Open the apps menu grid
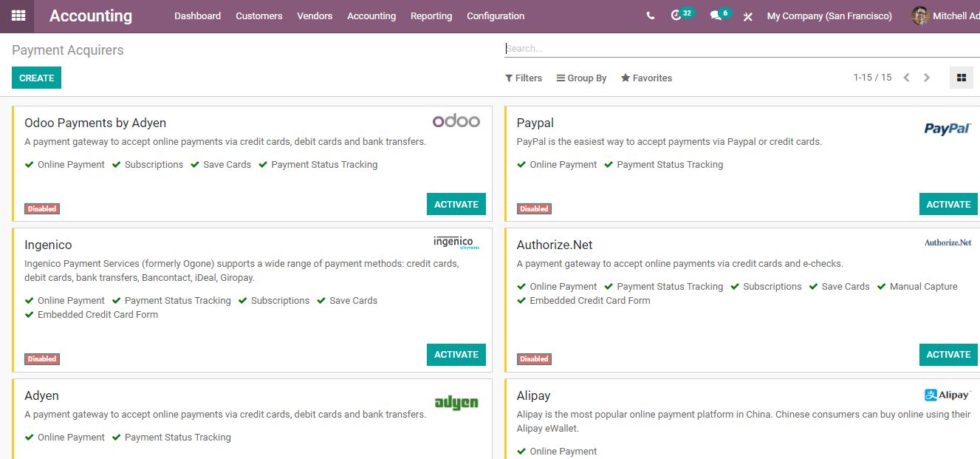The height and width of the screenshot is (459, 980). [x=18, y=16]
